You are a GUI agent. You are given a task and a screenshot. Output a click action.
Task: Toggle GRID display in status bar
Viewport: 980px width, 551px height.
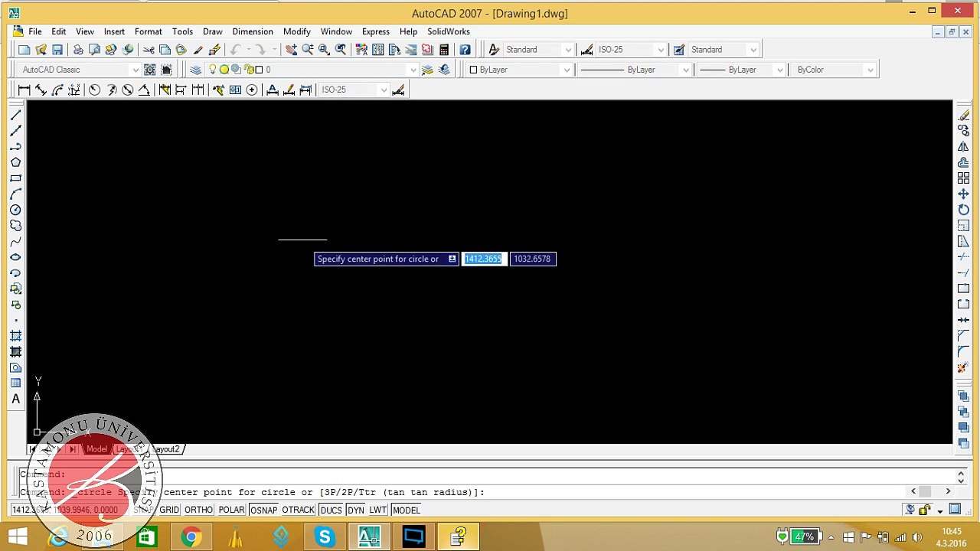pos(169,510)
